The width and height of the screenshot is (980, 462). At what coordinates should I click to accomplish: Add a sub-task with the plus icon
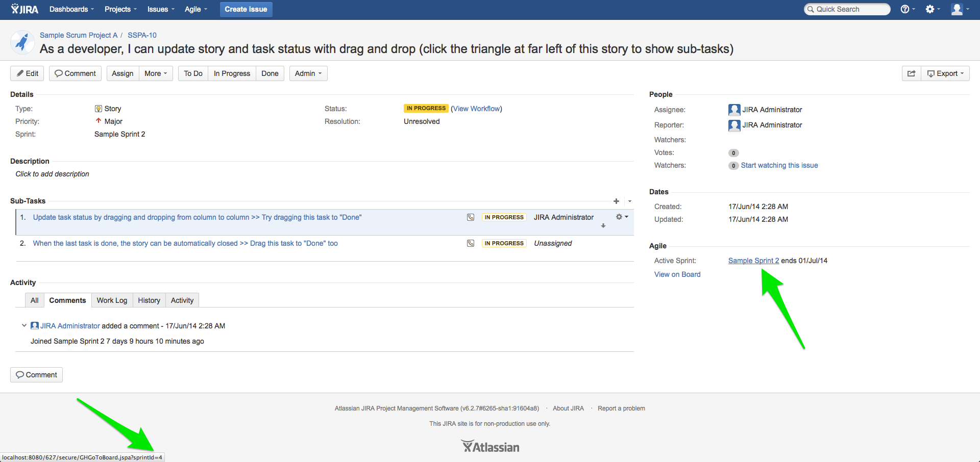point(616,201)
